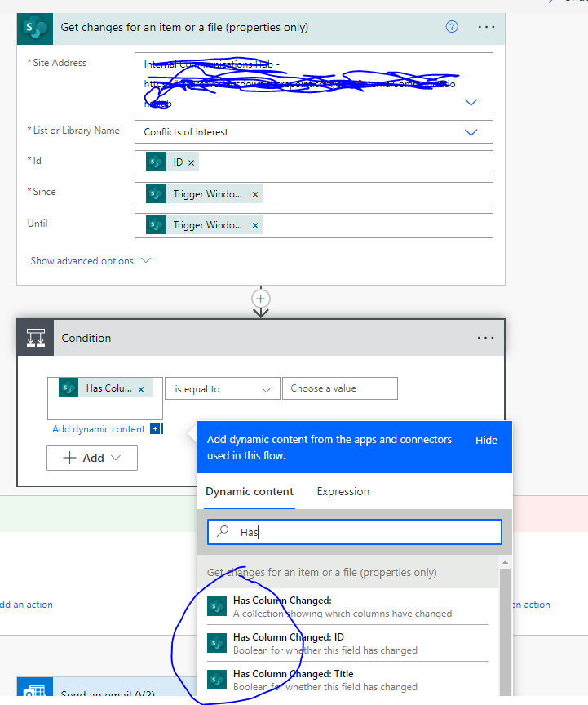Click 'Add an action' link at far left
Viewport: 588px width, 705px height.
pyautogui.click(x=27, y=605)
